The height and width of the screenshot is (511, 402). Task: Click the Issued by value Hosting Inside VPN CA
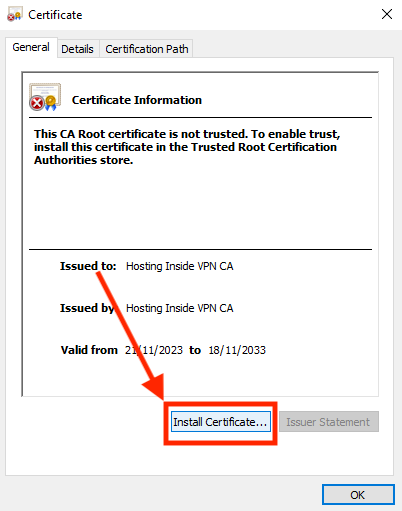180,308
